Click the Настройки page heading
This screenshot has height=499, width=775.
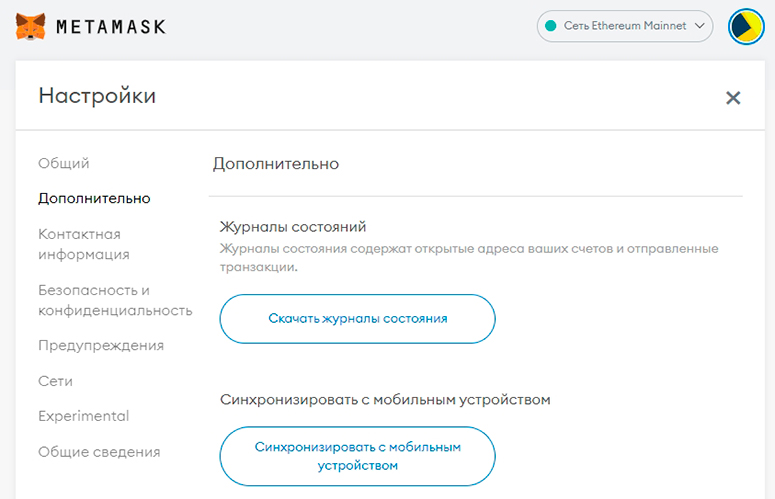click(x=97, y=96)
